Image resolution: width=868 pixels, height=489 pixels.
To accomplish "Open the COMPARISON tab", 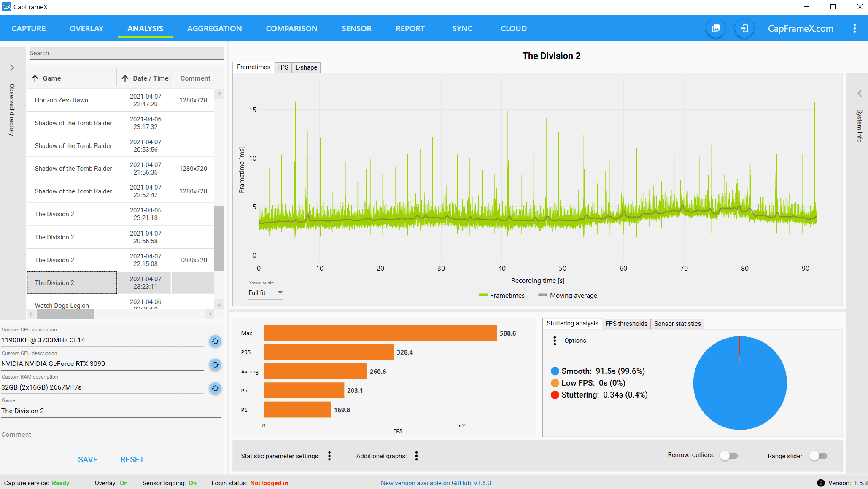I will [291, 29].
